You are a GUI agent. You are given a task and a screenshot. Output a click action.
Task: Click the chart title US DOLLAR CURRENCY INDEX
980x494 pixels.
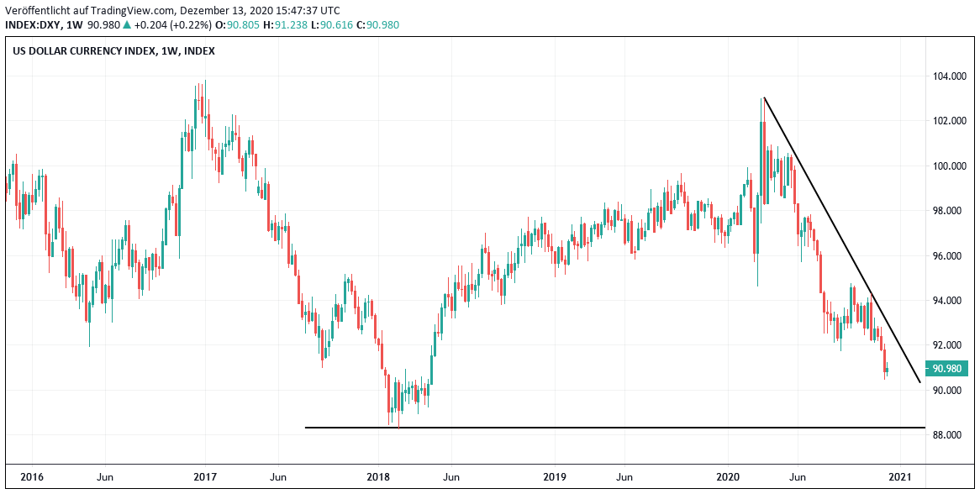[x=84, y=51]
